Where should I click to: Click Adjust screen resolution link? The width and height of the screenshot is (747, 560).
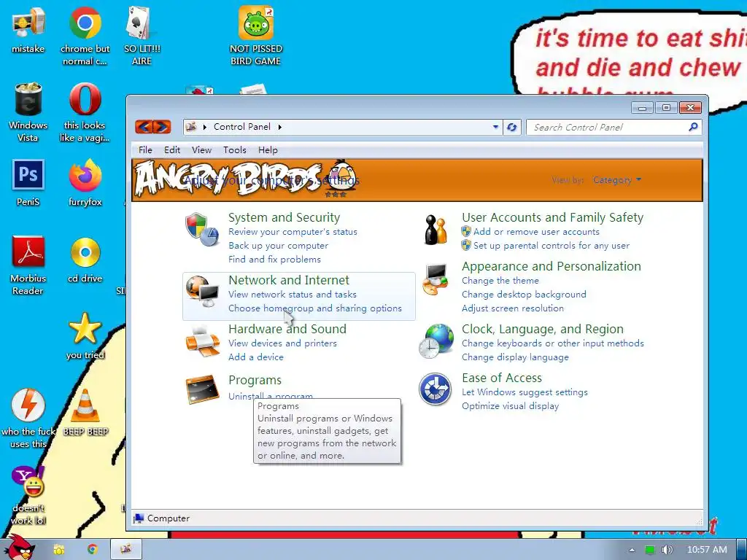[x=513, y=308]
